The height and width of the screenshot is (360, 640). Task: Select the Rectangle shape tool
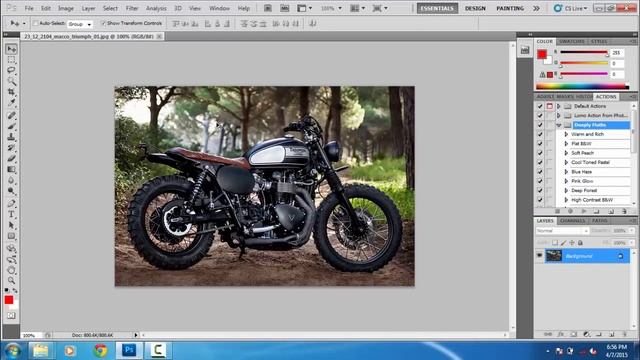click(x=11, y=236)
